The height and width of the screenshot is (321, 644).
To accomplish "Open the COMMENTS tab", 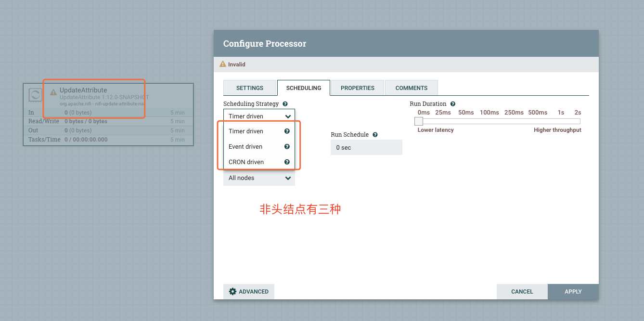I will tap(412, 88).
